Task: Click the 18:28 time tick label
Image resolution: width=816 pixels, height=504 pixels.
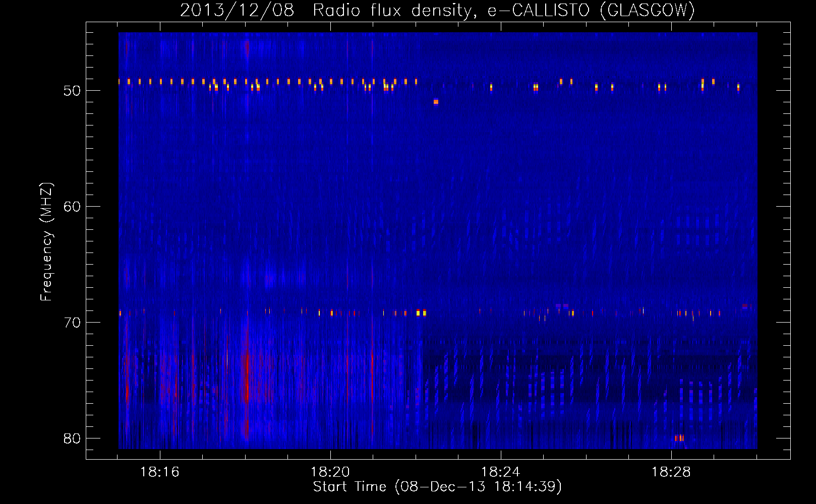Action: click(x=671, y=472)
